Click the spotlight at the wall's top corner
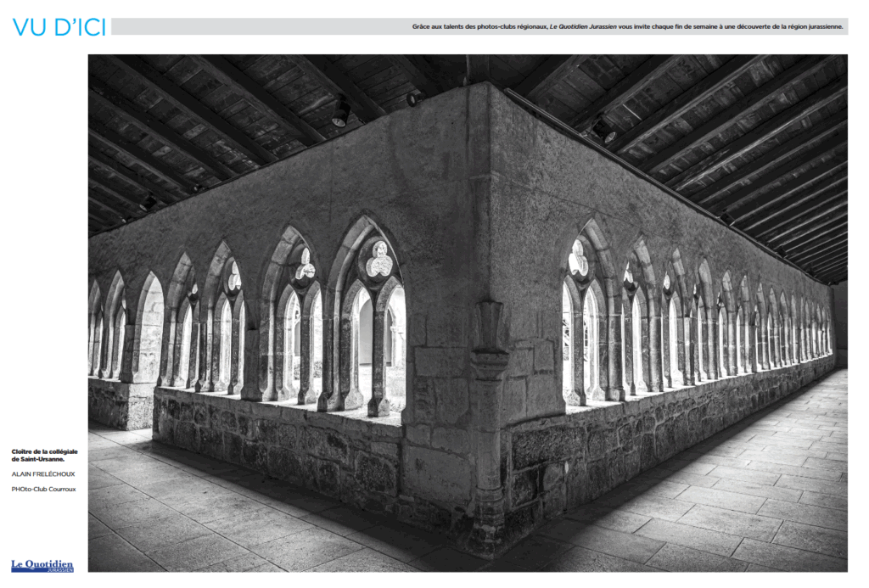The image size is (869, 588). (413, 99)
